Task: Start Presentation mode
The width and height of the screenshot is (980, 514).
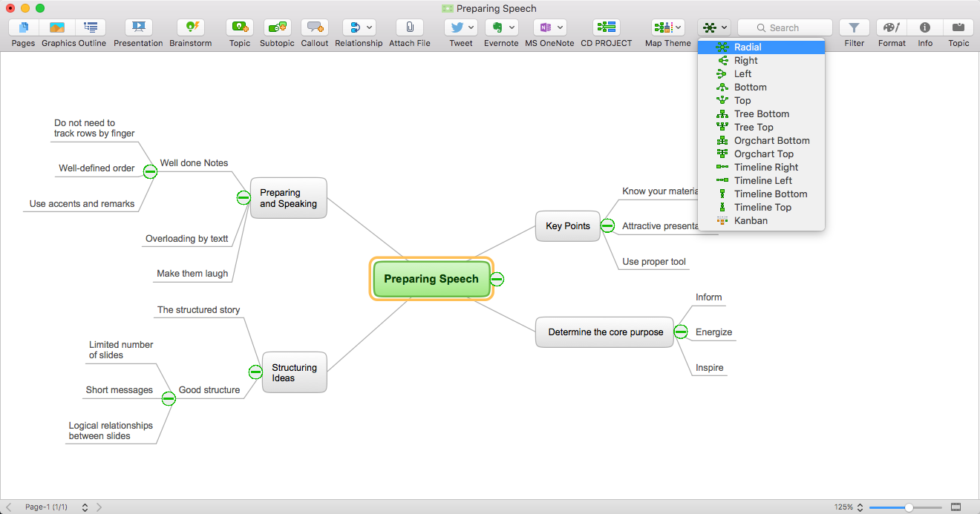Action: tap(138, 27)
